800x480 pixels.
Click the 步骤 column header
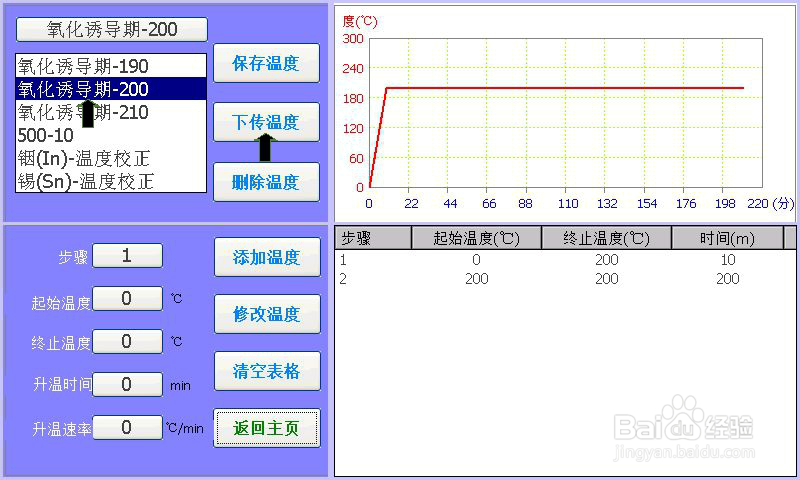coord(373,238)
